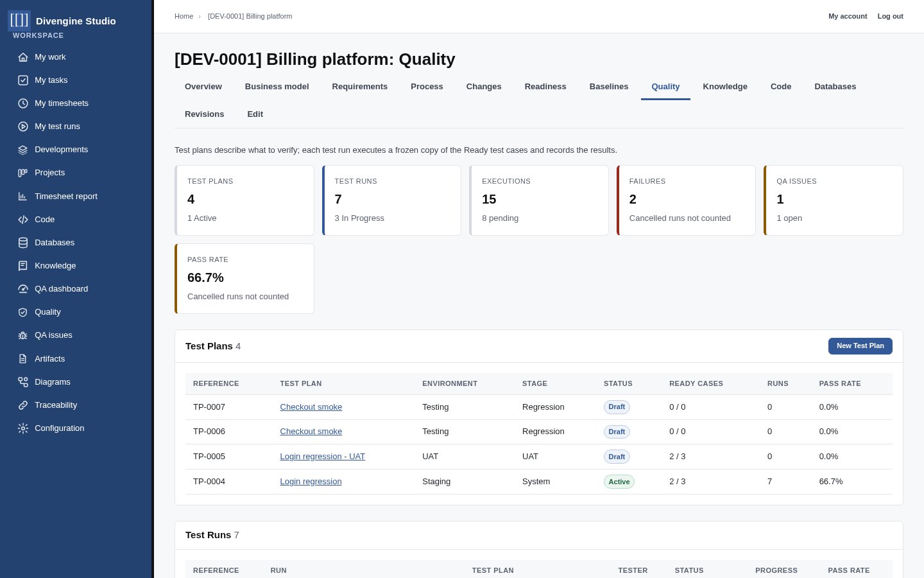Click the Knowledge book icon in sidebar

pyautogui.click(x=23, y=266)
